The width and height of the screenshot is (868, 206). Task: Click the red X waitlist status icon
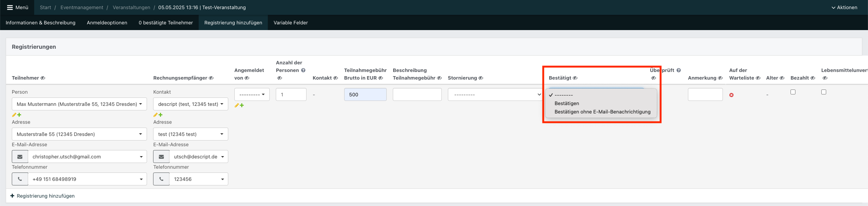point(731,95)
